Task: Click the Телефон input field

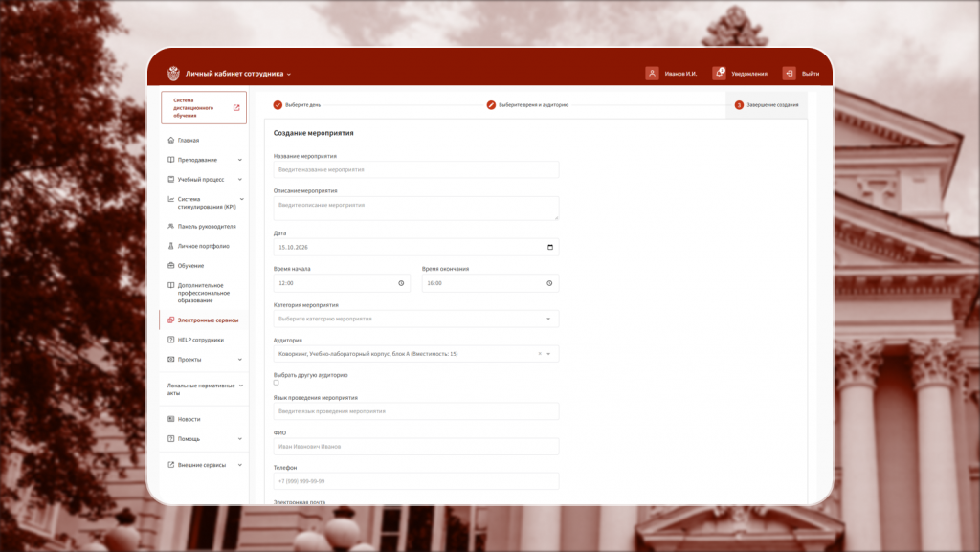Action: click(x=416, y=481)
